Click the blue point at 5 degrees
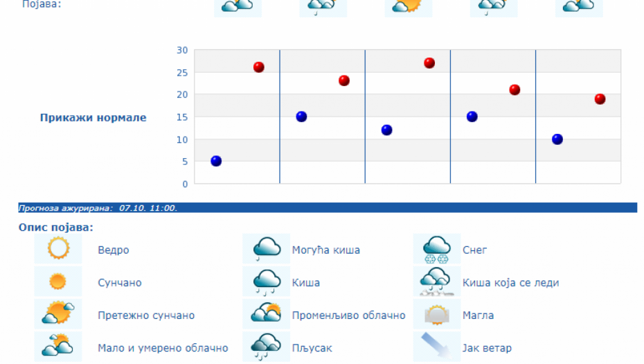Viewport: 644px width, 364px height. (216, 161)
